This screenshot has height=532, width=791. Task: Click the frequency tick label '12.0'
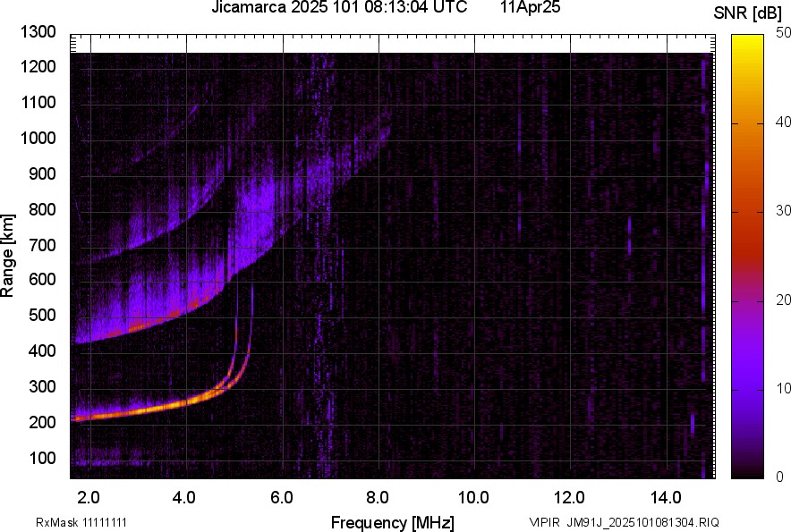[x=569, y=497]
